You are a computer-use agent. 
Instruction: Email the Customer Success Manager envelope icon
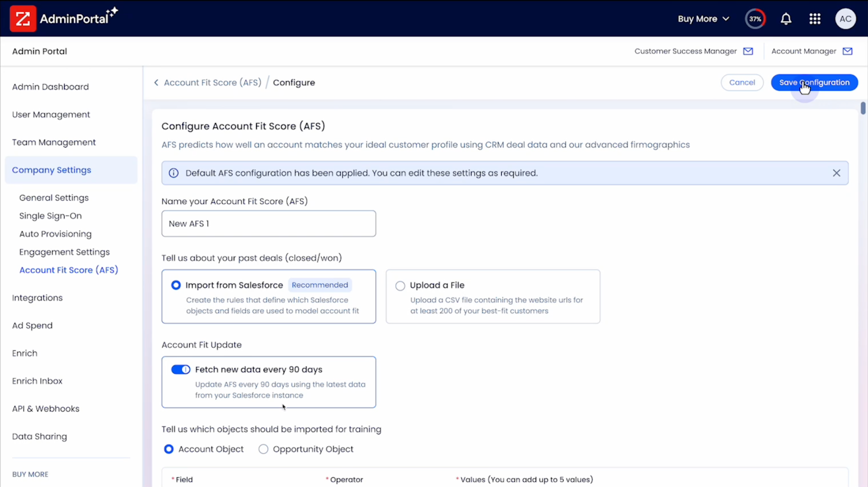click(748, 51)
